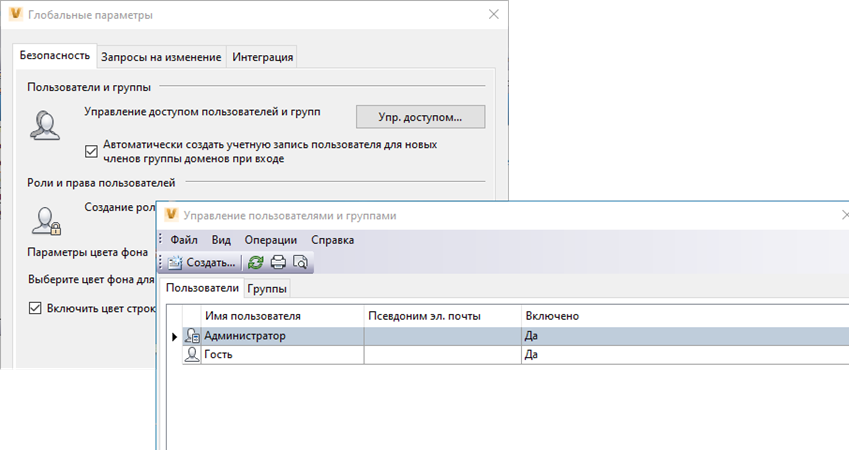Switch to the Пользователи tab

[x=202, y=288]
